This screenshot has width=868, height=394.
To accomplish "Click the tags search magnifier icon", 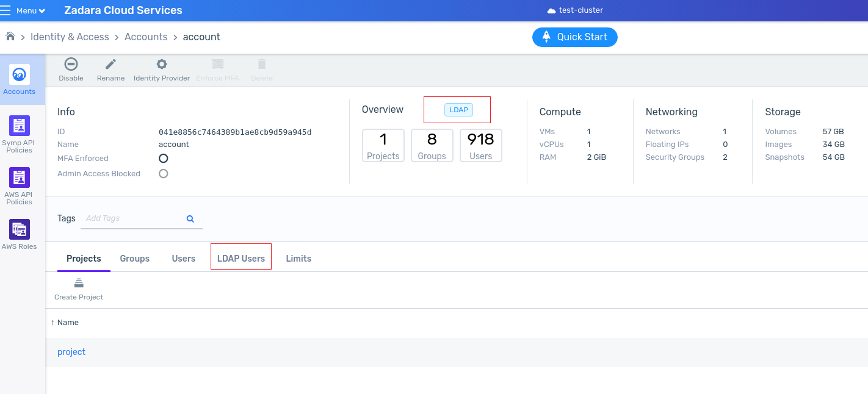I will tap(190, 218).
